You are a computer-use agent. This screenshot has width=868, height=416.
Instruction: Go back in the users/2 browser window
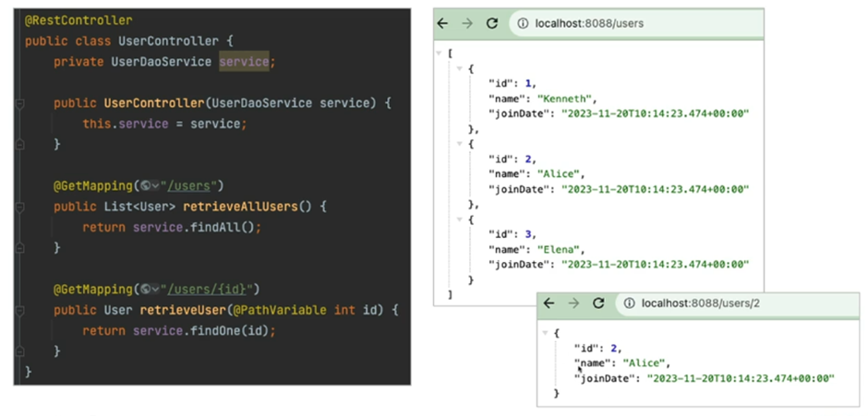coord(549,303)
